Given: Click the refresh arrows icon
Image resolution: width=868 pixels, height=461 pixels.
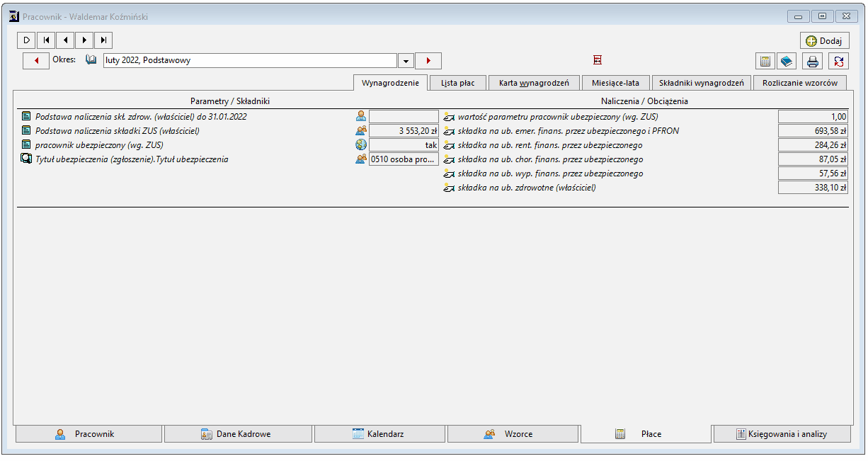Looking at the screenshot, I should pos(839,61).
